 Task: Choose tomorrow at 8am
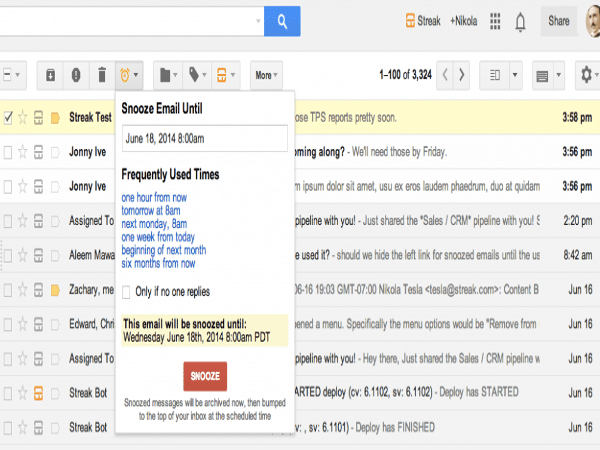point(151,210)
